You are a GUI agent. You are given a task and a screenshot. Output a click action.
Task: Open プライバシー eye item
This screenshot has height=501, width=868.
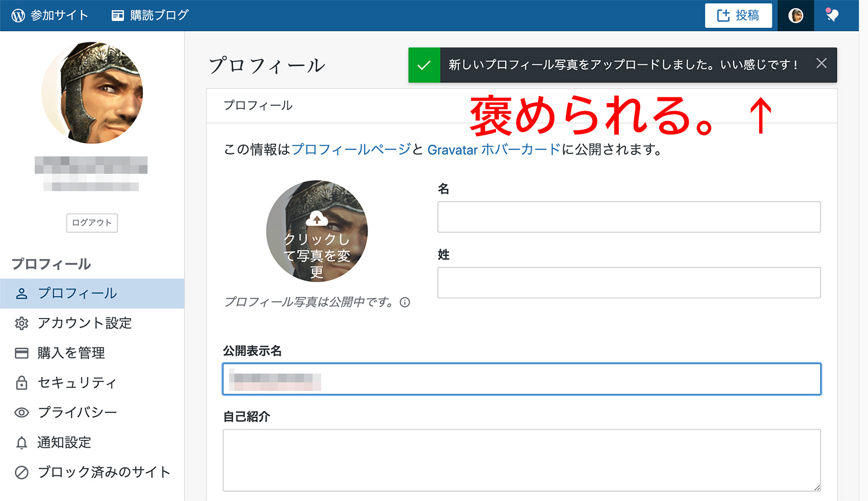click(x=78, y=412)
